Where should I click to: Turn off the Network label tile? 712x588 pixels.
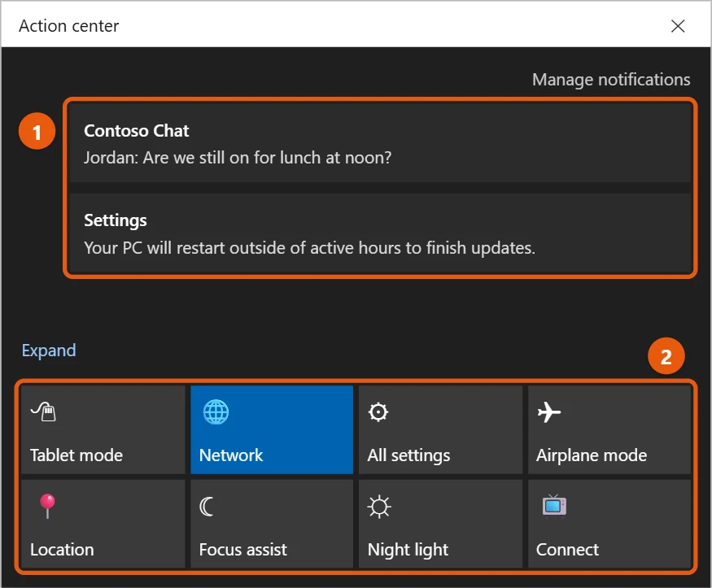click(x=230, y=455)
